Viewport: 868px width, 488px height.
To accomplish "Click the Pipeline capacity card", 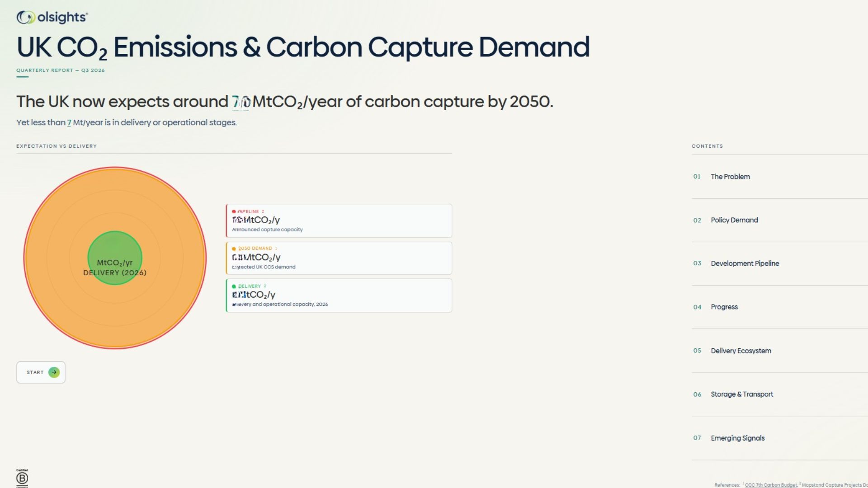I will [339, 221].
